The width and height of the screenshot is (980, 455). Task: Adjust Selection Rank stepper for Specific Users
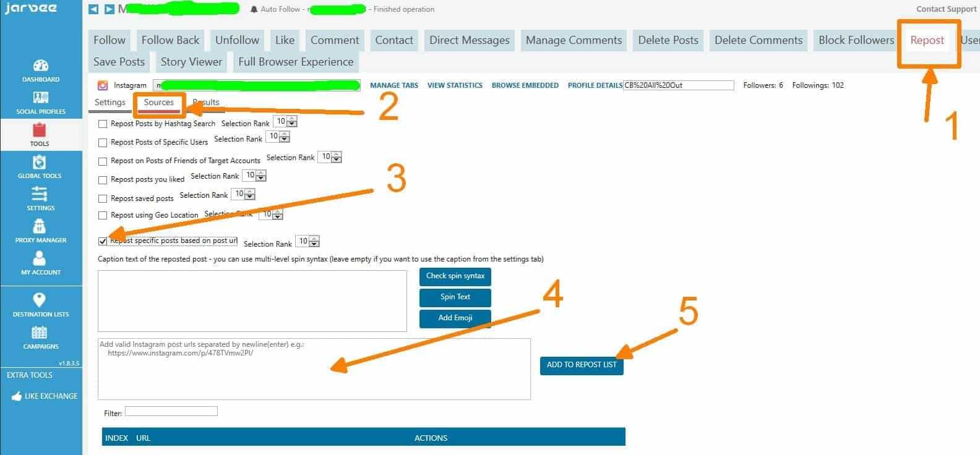pyautogui.click(x=278, y=137)
